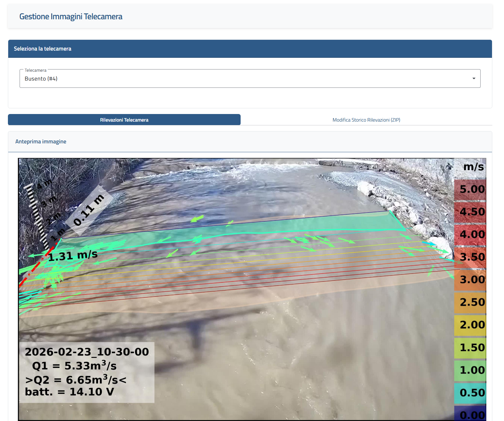This screenshot has width=504, height=421.
Task: Switch to the Rilevazioni Telecamera tab
Action: click(124, 120)
